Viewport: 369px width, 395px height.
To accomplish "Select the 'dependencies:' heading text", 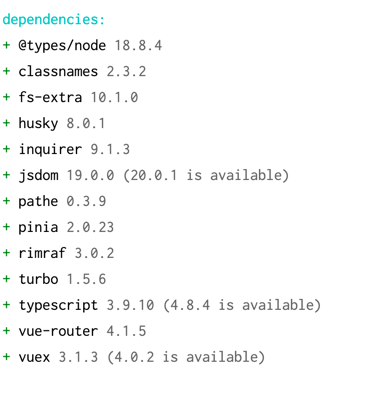I will tap(54, 20).
